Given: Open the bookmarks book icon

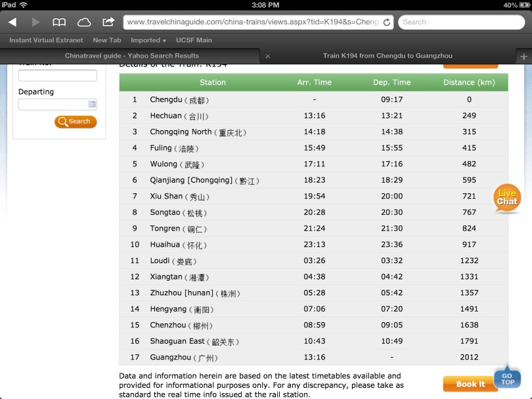Looking at the screenshot, I should coord(60,22).
